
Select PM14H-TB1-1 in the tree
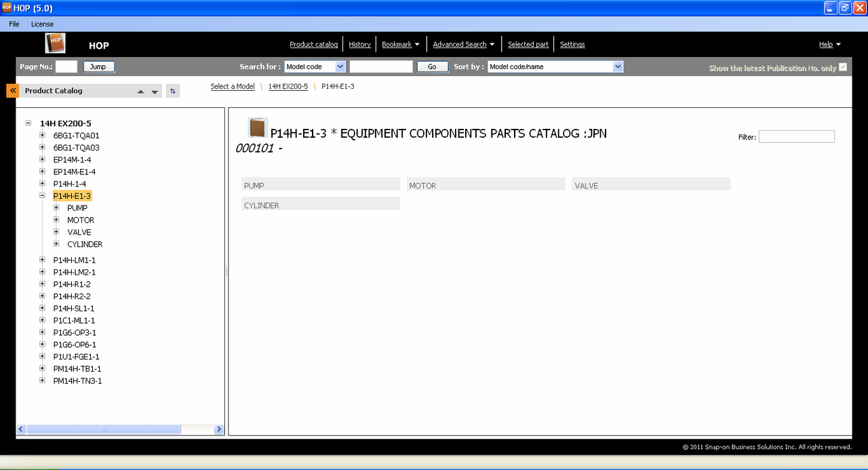[x=77, y=369]
